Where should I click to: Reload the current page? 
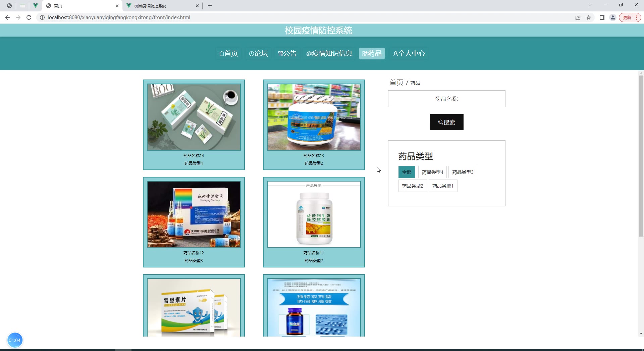(29, 17)
